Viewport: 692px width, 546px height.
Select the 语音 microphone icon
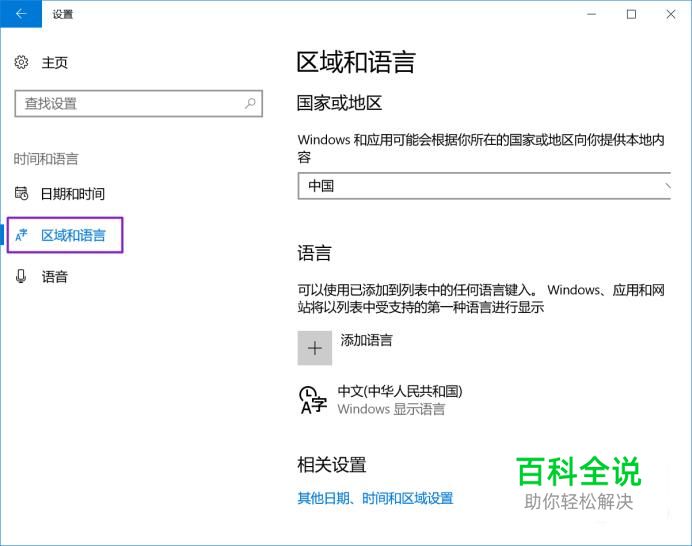tap(21, 276)
